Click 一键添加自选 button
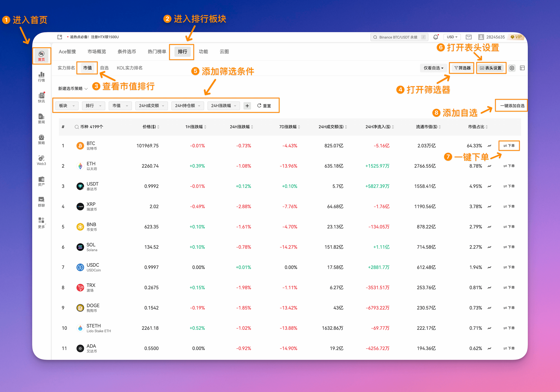Screen dimensions: 560x392 512,106
